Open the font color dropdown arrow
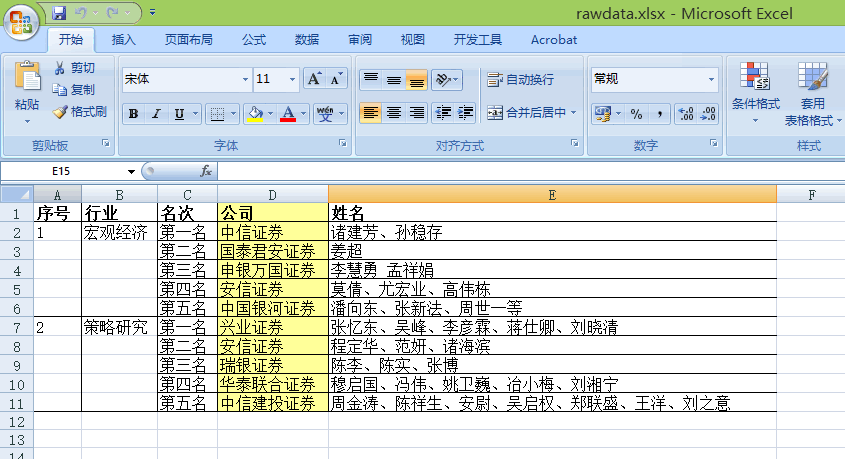The height and width of the screenshot is (459, 845). click(303, 114)
